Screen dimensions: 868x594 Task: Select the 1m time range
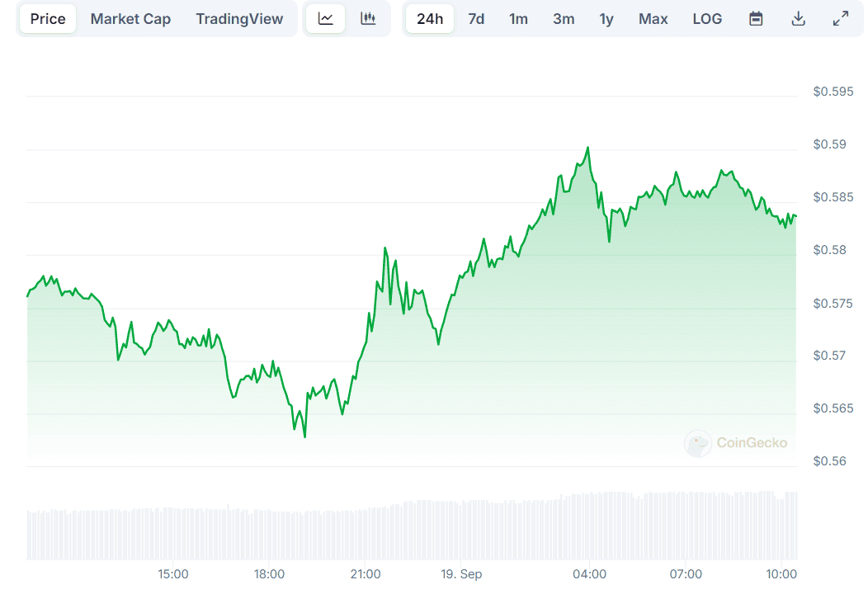tap(518, 19)
